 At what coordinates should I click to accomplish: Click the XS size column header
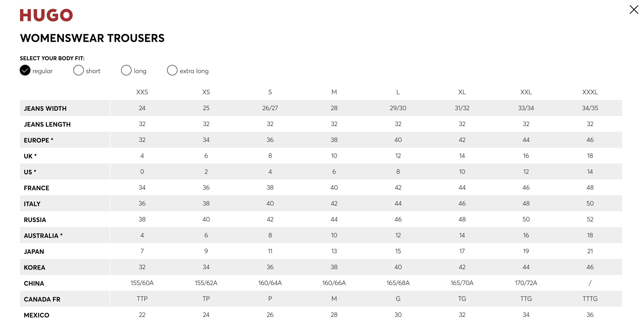pos(206,92)
